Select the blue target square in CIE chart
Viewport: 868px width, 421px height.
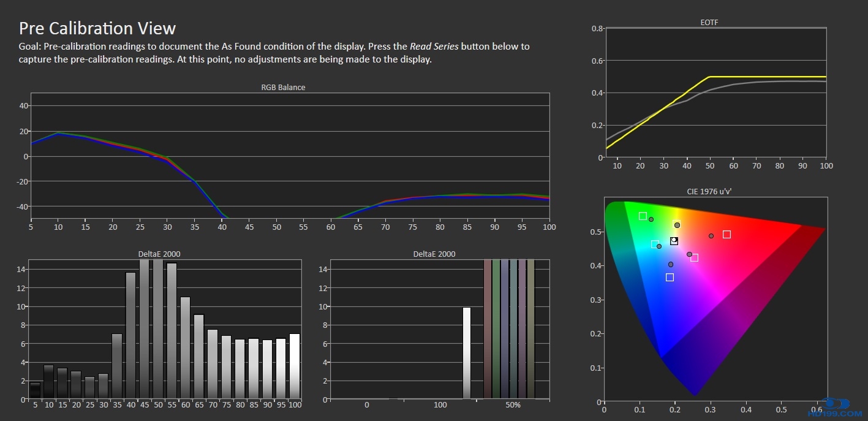click(670, 278)
